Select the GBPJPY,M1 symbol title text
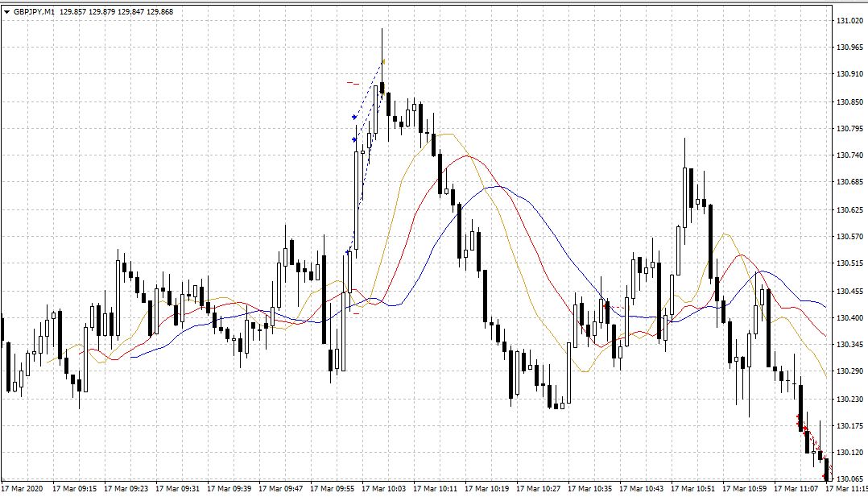Image resolution: width=868 pixels, height=497 pixels. (35, 11)
